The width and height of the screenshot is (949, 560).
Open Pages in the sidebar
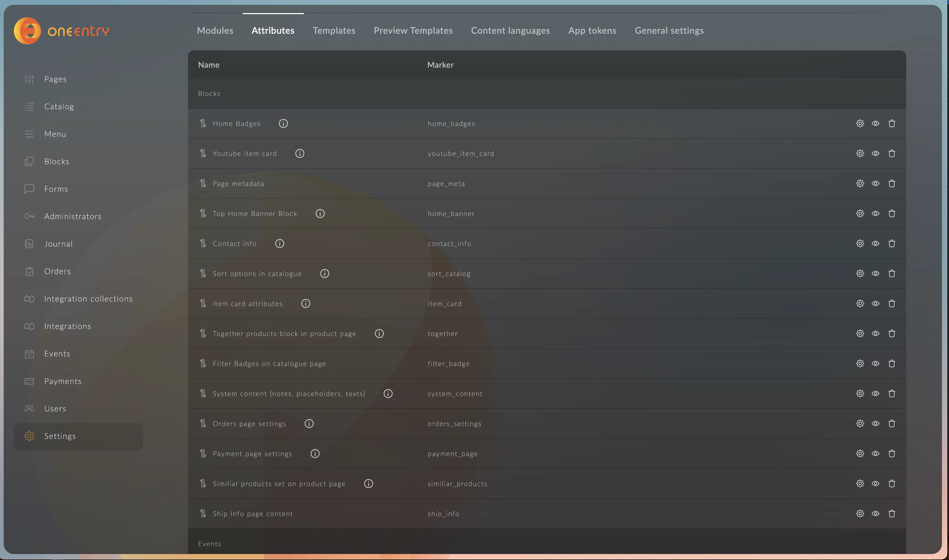click(55, 79)
